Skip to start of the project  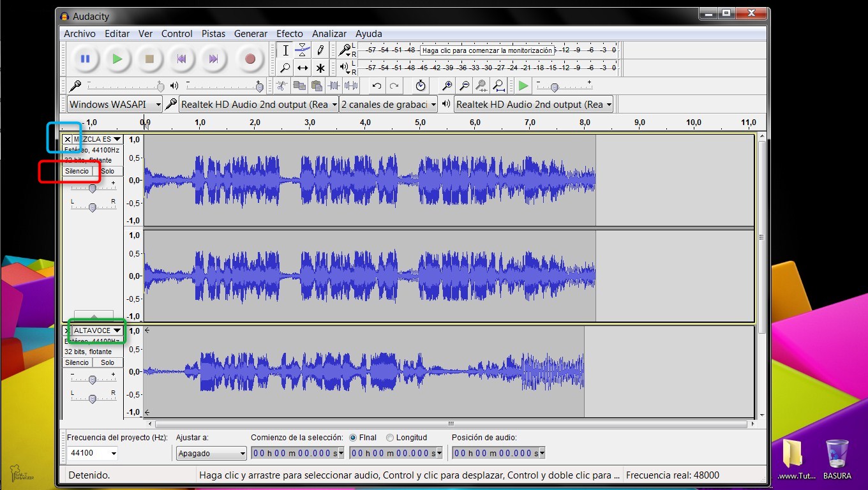(x=181, y=59)
